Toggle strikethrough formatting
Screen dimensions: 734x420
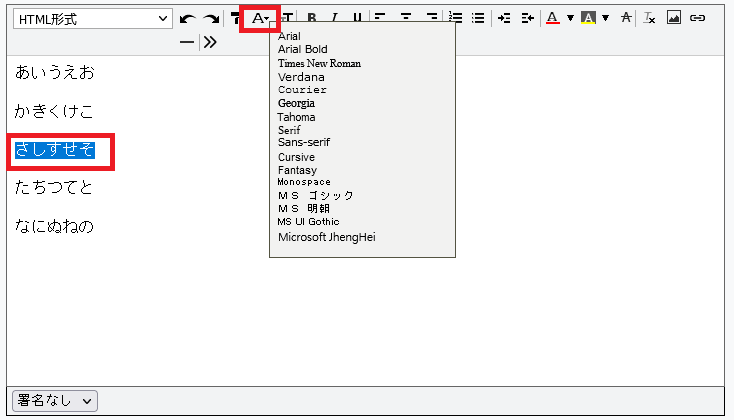626,18
